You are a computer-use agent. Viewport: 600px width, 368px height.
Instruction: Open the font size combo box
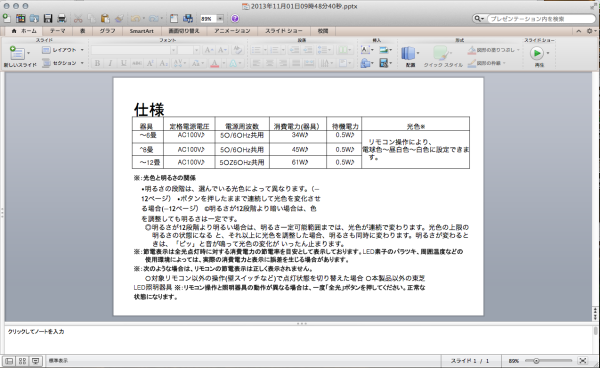188,50
